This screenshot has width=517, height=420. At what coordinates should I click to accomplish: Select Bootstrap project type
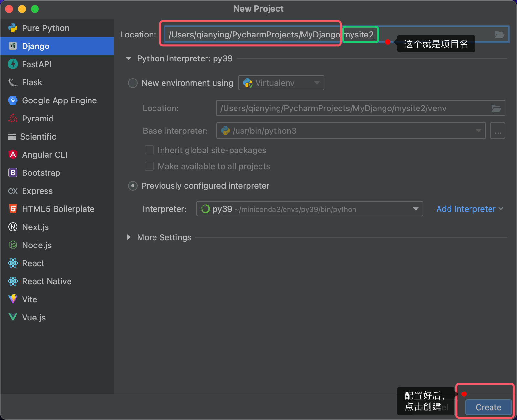[x=57, y=173]
